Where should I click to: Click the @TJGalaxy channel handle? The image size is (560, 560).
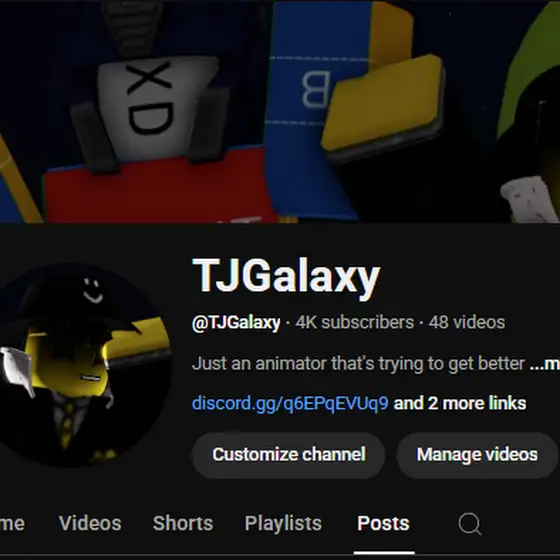point(236,322)
